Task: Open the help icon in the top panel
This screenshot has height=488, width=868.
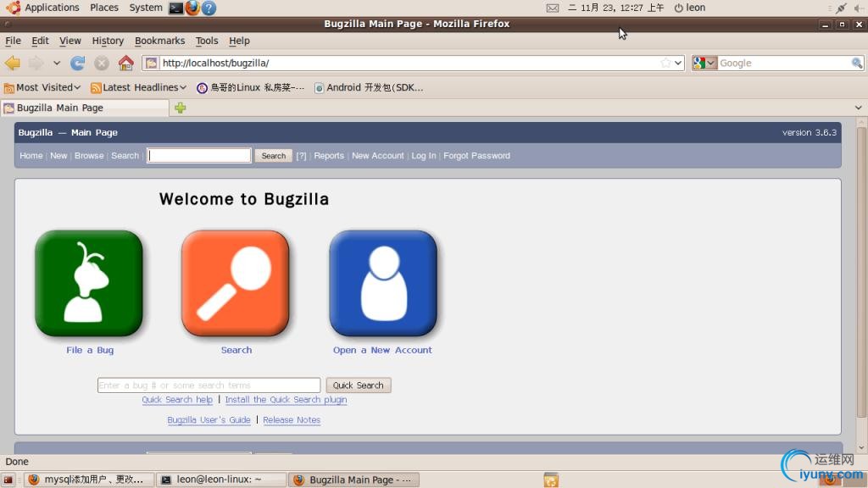Action: [209, 8]
